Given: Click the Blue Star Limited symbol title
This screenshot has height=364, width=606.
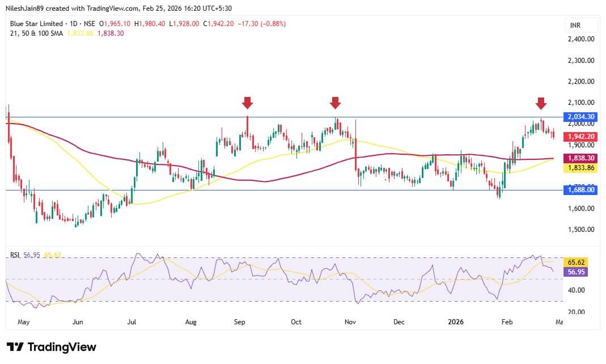Looking at the screenshot, I should tap(36, 24).
